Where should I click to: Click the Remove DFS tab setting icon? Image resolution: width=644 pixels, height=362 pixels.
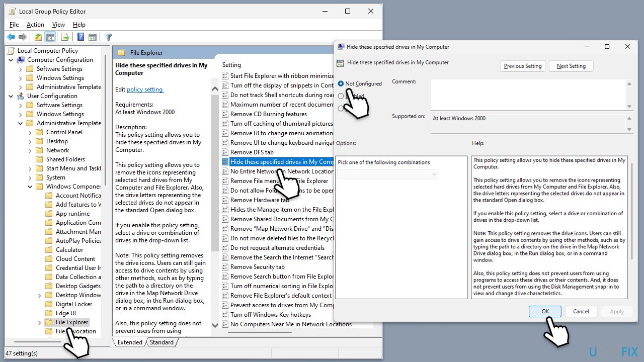click(x=225, y=152)
